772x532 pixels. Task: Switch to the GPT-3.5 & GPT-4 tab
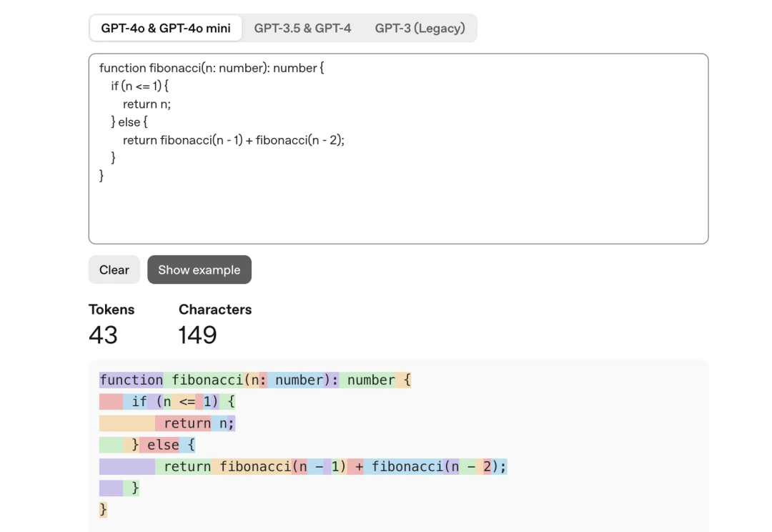[x=302, y=28]
